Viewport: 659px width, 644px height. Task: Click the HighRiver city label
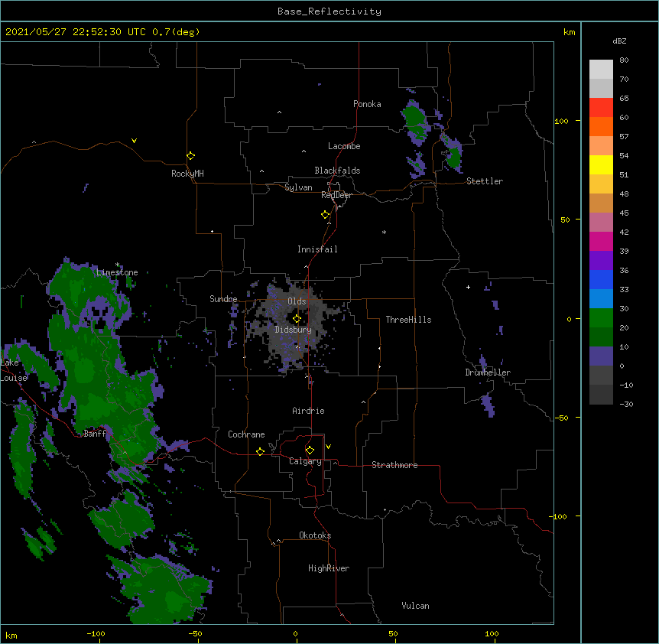[x=329, y=568]
